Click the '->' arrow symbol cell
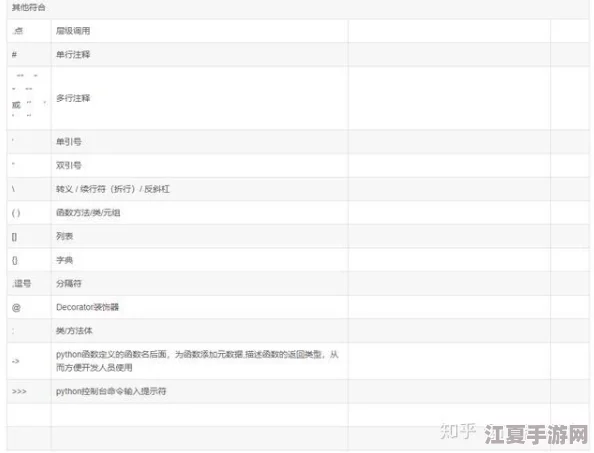The image size is (594, 453). (x=29, y=361)
